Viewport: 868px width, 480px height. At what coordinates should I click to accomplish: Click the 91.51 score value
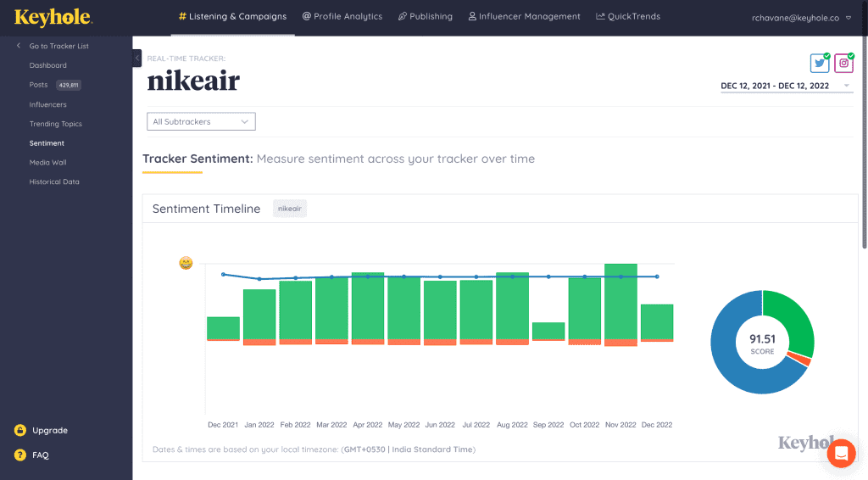coord(762,339)
